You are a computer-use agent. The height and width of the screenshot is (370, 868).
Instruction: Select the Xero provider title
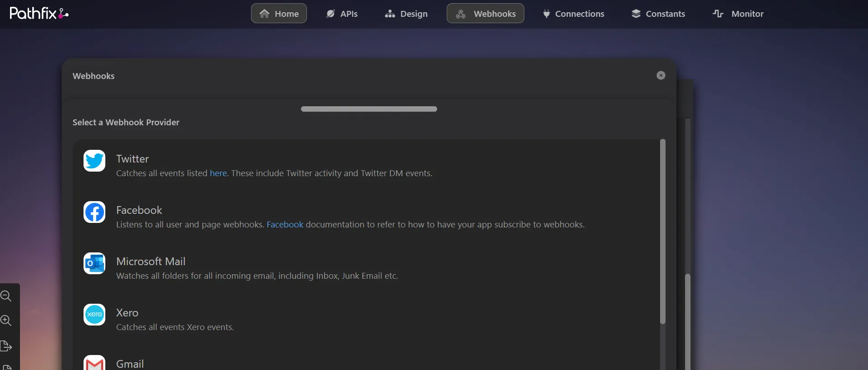127,313
